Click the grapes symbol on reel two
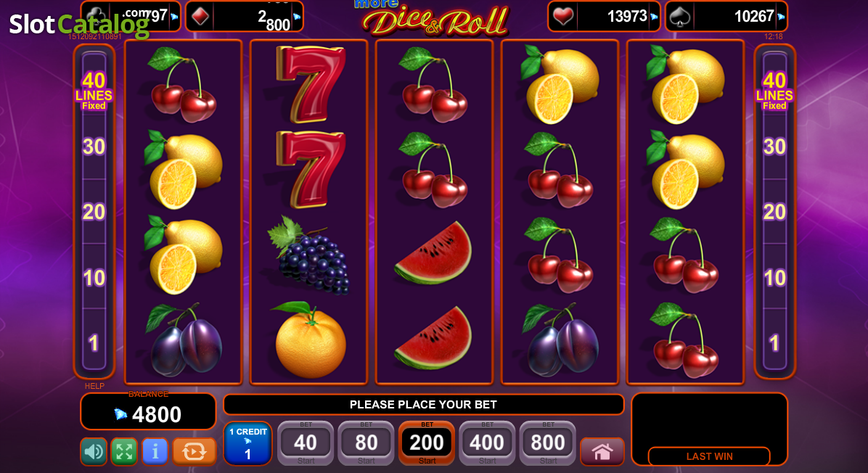 point(309,255)
